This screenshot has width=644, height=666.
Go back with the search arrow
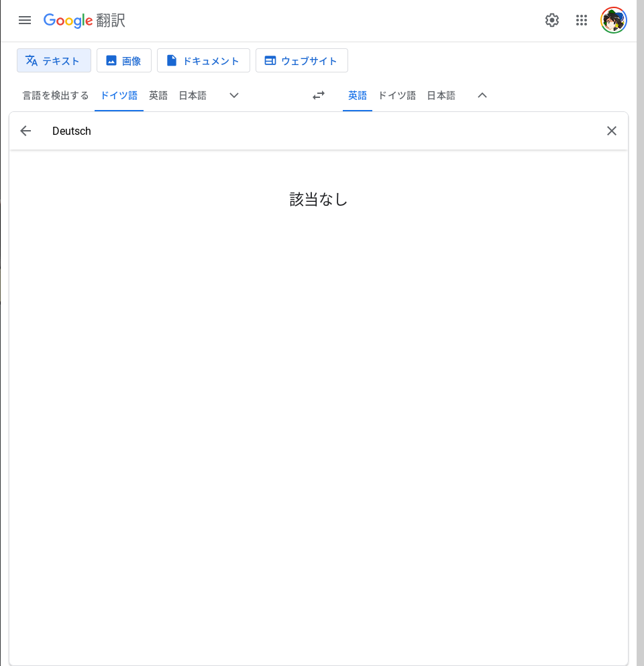25,131
